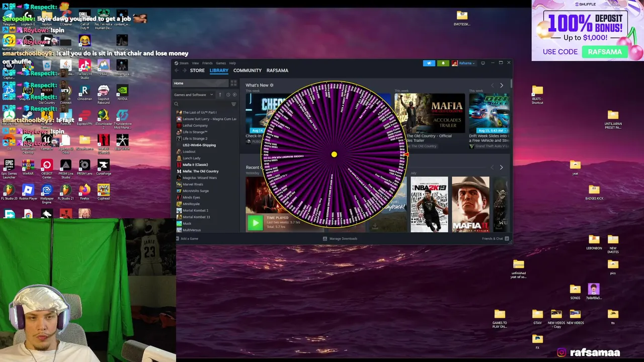Select MultiVersus in library list
Image resolution: width=644 pixels, height=362 pixels.
click(192, 230)
